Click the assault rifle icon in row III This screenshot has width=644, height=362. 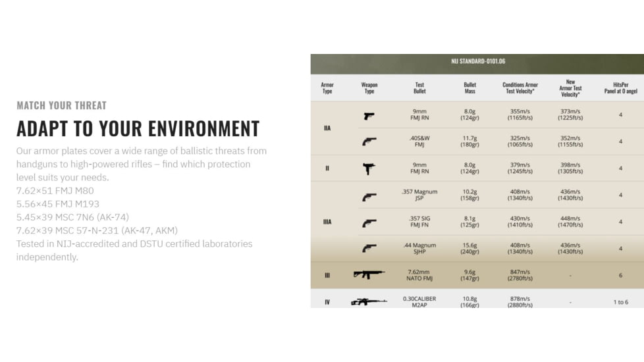[369, 274]
